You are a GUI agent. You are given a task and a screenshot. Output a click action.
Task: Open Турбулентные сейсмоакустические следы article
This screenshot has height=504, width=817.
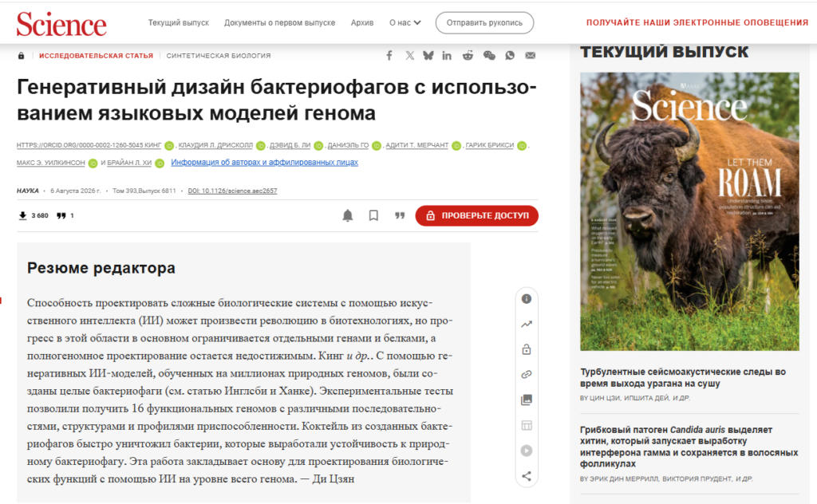click(x=683, y=377)
